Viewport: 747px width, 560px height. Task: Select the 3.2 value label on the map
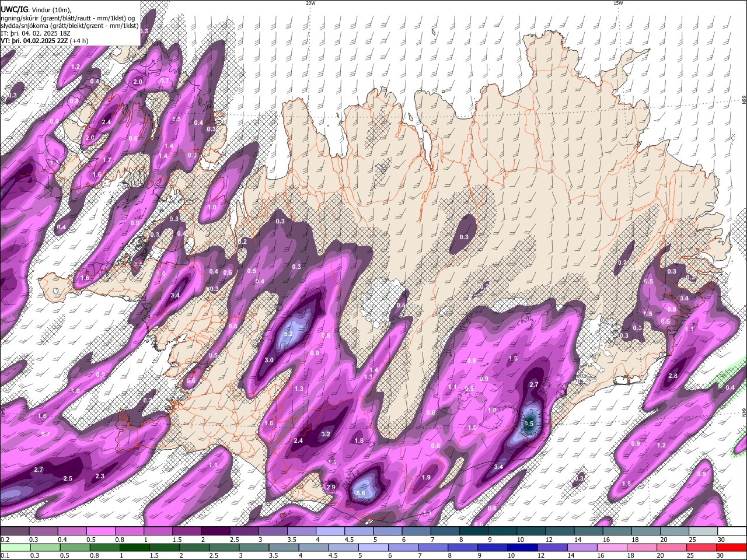click(x=326, y=434)
